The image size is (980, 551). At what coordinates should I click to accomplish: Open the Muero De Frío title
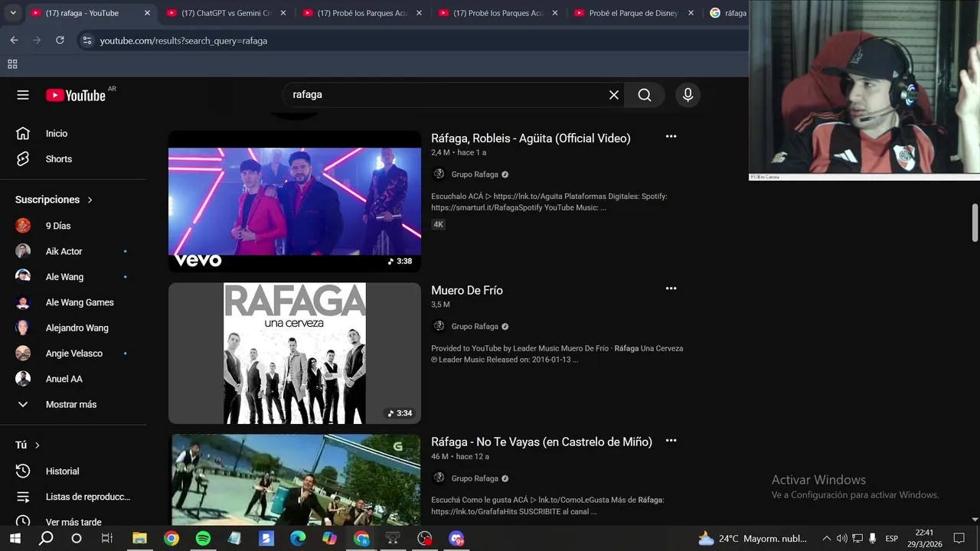tap(467, 291)
